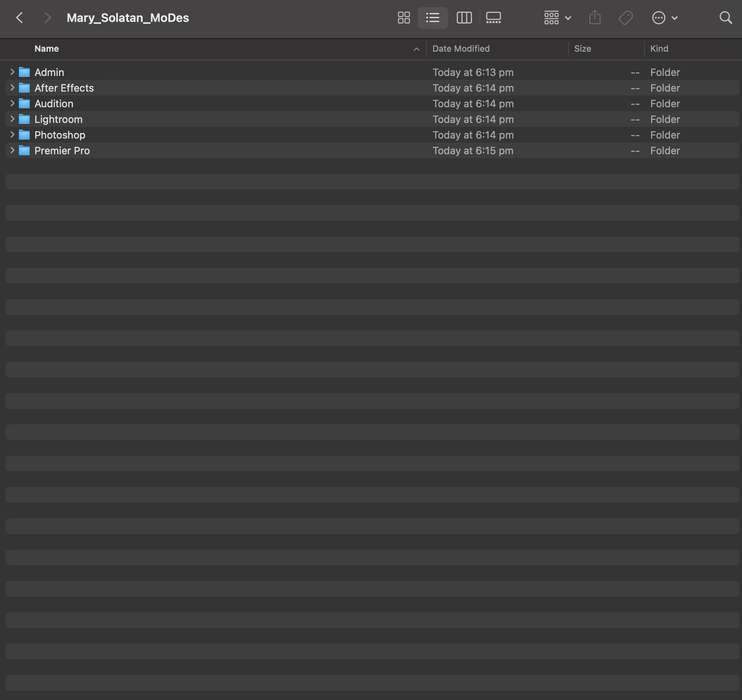Click Admin's date 'Today at 6:13 pm'

473,72
